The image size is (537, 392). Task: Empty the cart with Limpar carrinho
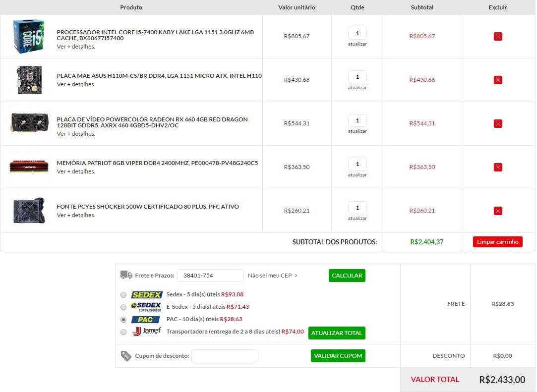point(498,242)
